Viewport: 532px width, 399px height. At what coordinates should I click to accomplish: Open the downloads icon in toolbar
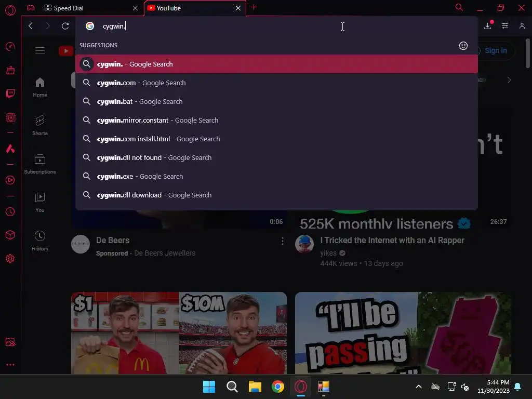pos(487,26)
